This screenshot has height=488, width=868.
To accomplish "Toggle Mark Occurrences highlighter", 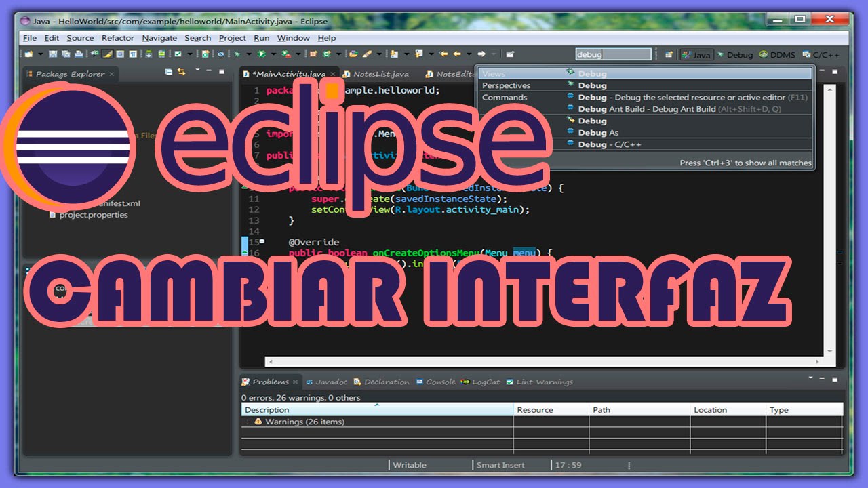I will tap(108, 54).
